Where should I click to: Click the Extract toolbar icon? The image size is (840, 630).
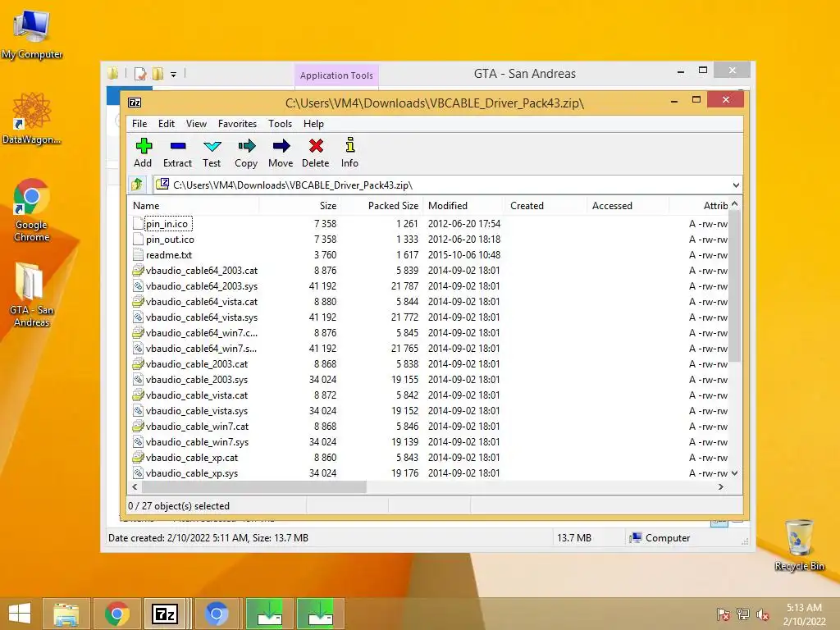(177, 153)
